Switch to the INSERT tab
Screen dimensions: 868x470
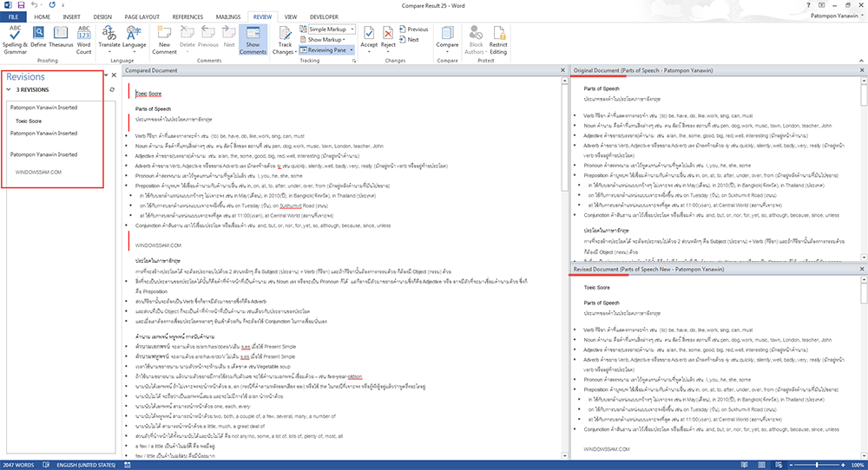(x=71, y=16)
